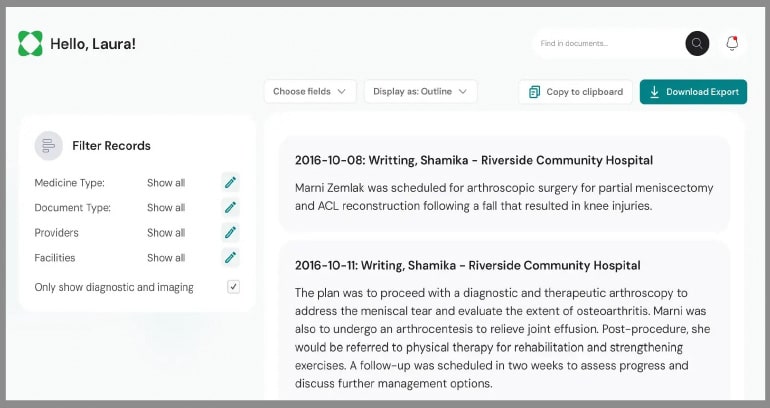Viewport: 770px width, 408px height.
Task: Edit the Medicine Type filter pencil
Action: (x=230, y=183)
